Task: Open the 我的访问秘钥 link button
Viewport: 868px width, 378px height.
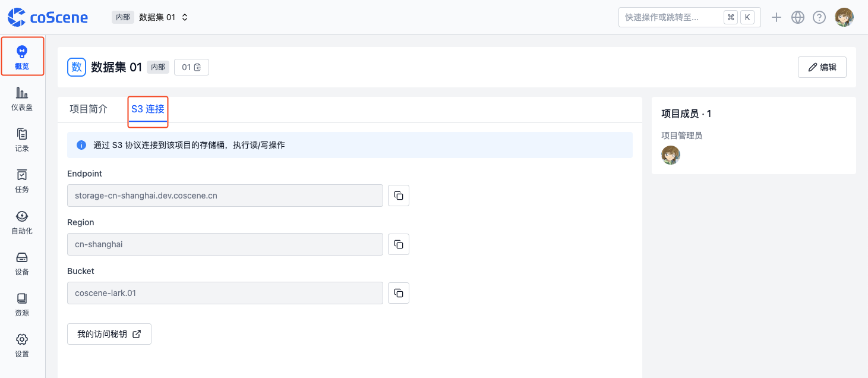Action: [x=109, y=334]
